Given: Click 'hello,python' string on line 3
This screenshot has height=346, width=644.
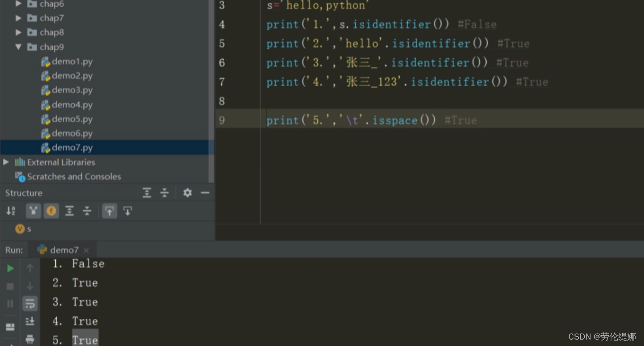Looking at the screenshot, I should [325, 5].
